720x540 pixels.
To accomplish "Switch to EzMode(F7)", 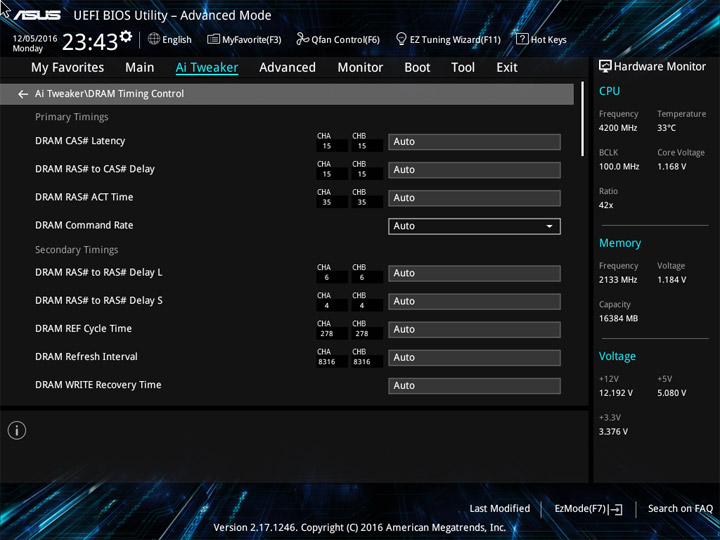I will (x=589, y=509).
